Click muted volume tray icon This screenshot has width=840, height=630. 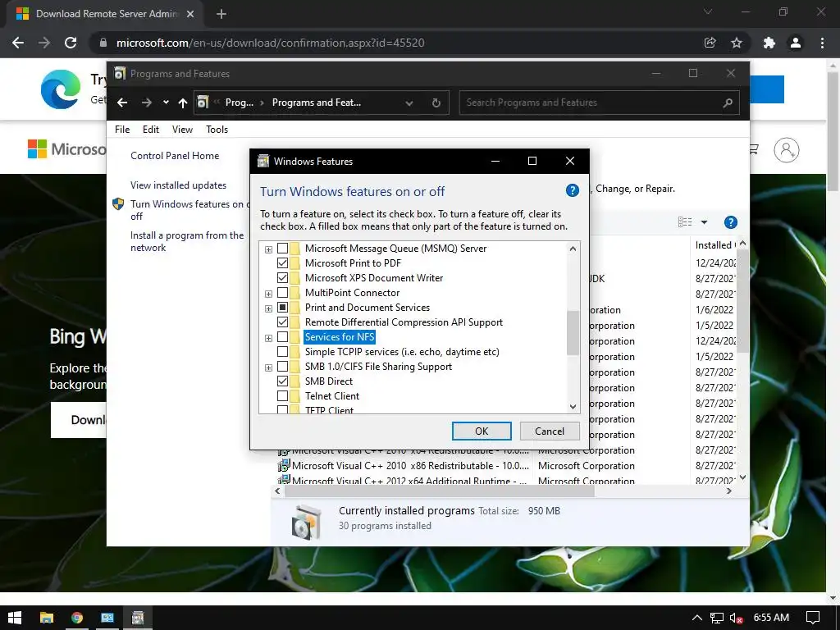pos(736,618)
